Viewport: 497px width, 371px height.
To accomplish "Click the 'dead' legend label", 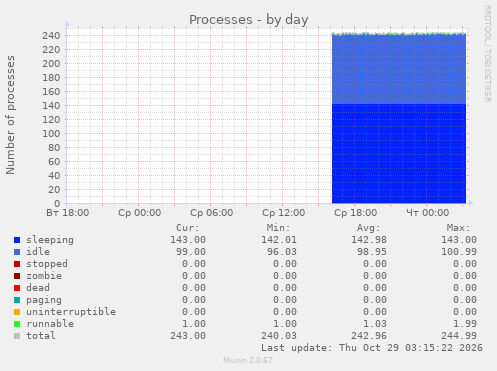I will [38, 288].
